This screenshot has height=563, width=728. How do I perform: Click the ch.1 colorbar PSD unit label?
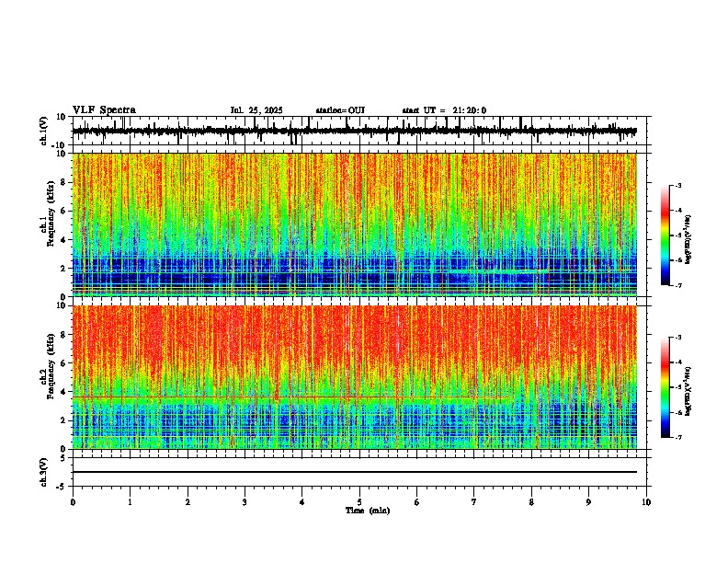(x=688, y=239)
